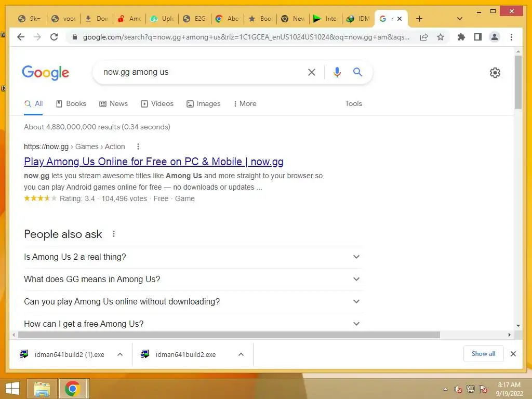
Task: Go back with the browser back arrow
Action: tap(21, 37)
